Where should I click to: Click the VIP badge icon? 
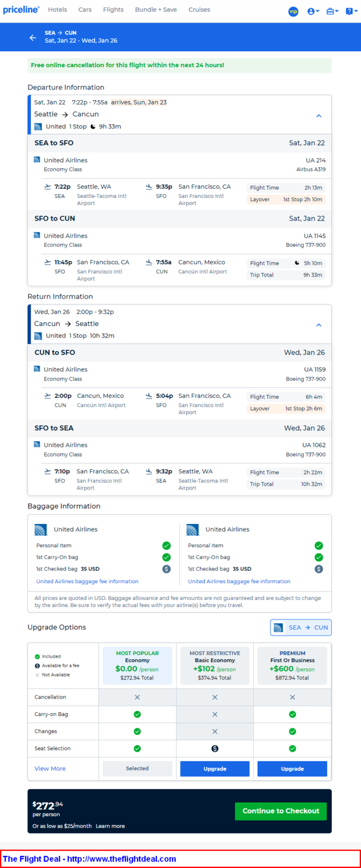pos(293,11)
